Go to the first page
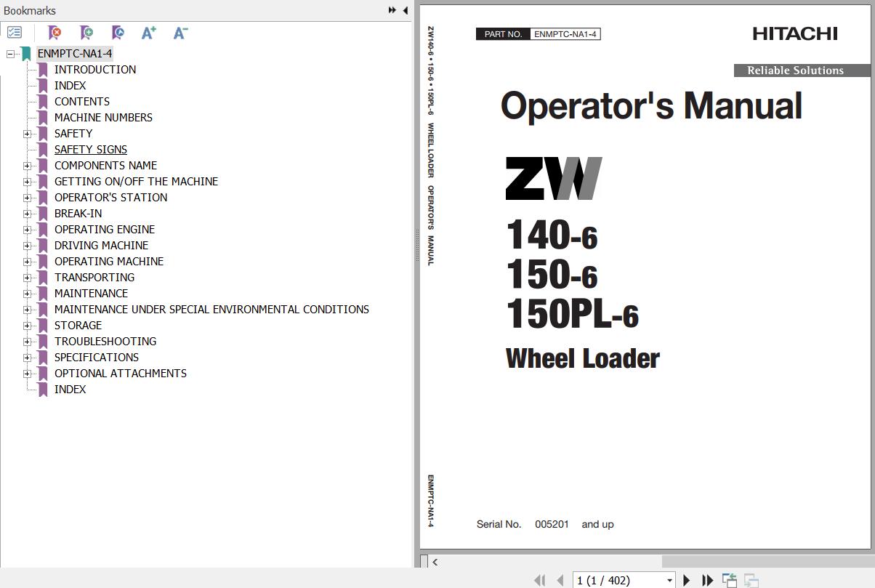The image size is (875, 588). pos(539,580)
